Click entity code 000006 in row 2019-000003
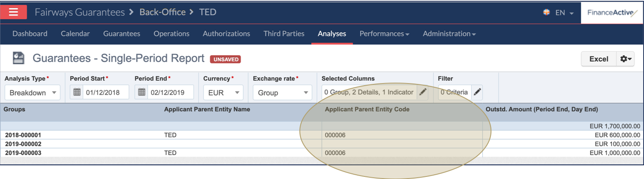The image size is (644, 179). pyautogui.click(x=335, y=152)
